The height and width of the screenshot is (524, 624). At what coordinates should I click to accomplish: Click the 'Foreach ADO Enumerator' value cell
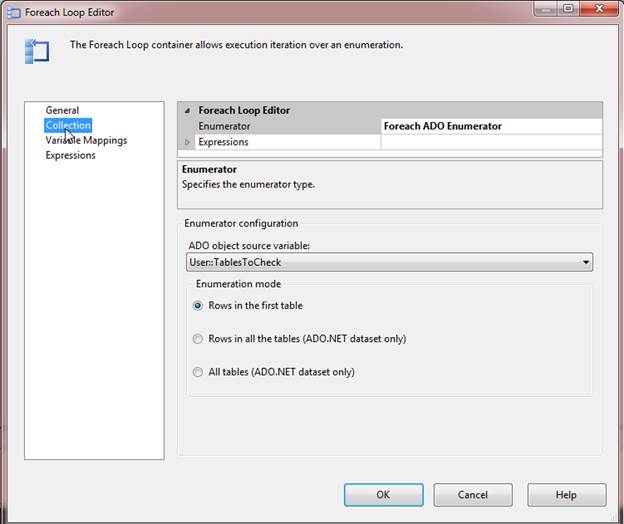tap(491, 127)
